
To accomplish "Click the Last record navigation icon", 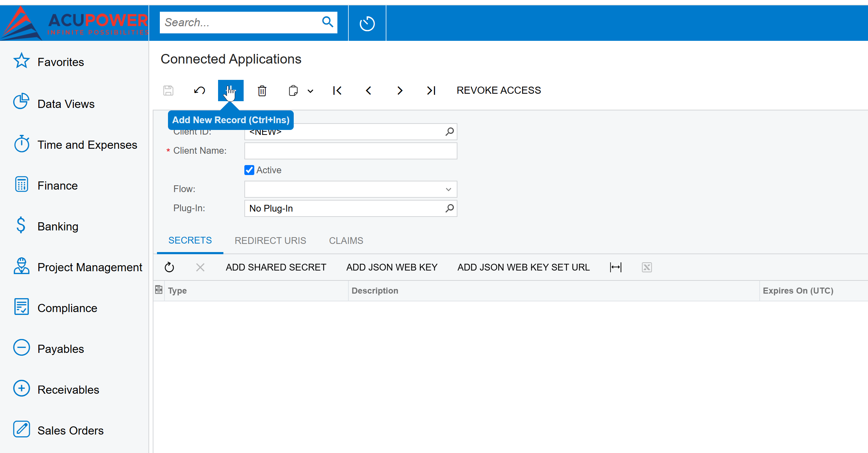I will click(x=430, y=90).
